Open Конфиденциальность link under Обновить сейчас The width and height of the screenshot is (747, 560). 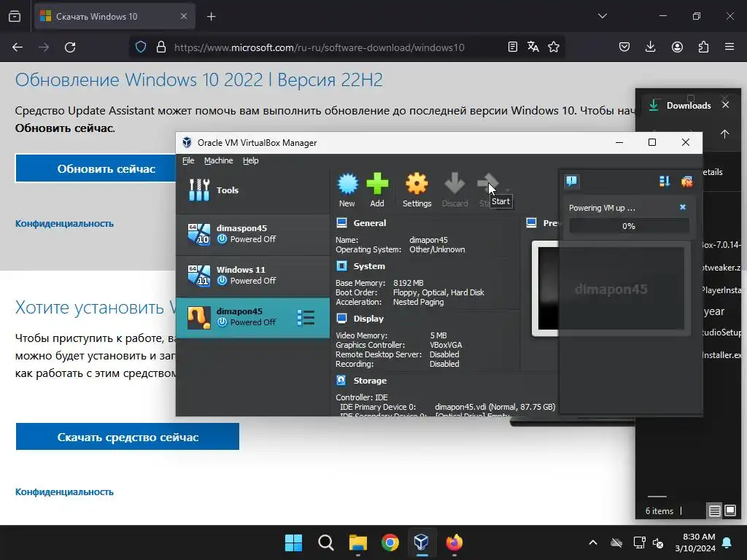point(64,223)
